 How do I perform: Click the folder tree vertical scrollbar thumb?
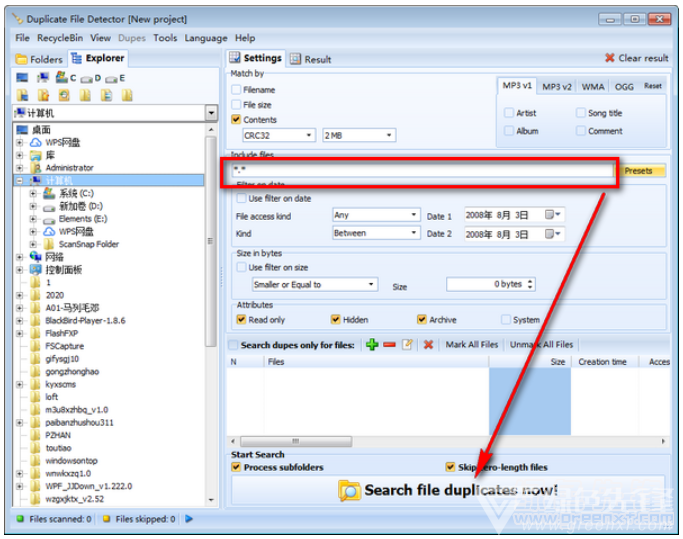point(211,241)
